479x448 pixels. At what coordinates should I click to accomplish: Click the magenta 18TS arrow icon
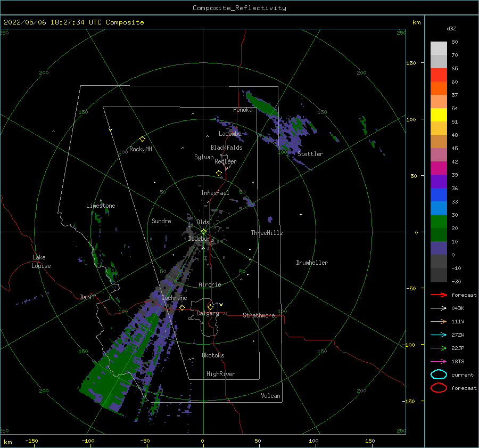[439, 362]
